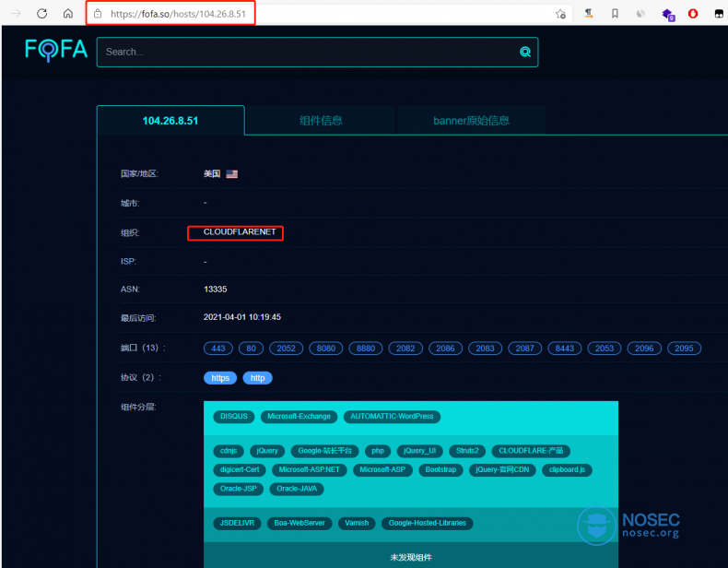The width and height of the screenshot is (728, 568).
Task: Click the 未发现组件 text
Action: click(x=411, y=557)
